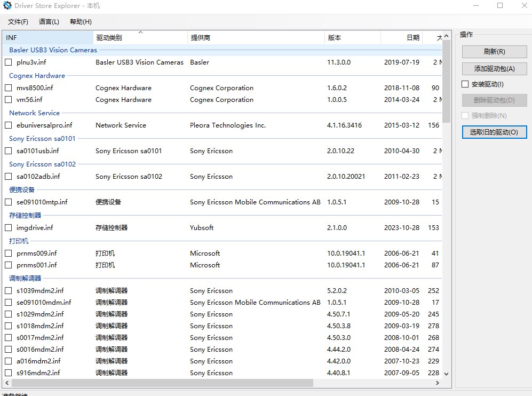This screenshot has height=396, width=532.
Task: Click the 调制解调器 group header
Action: tap(25, 278)
